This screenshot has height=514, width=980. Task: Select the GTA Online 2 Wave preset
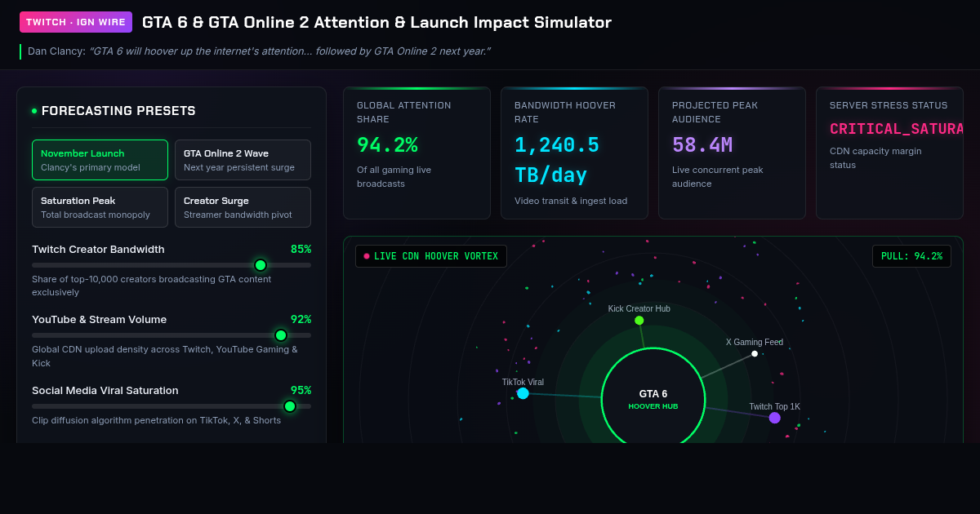(243, 160)
